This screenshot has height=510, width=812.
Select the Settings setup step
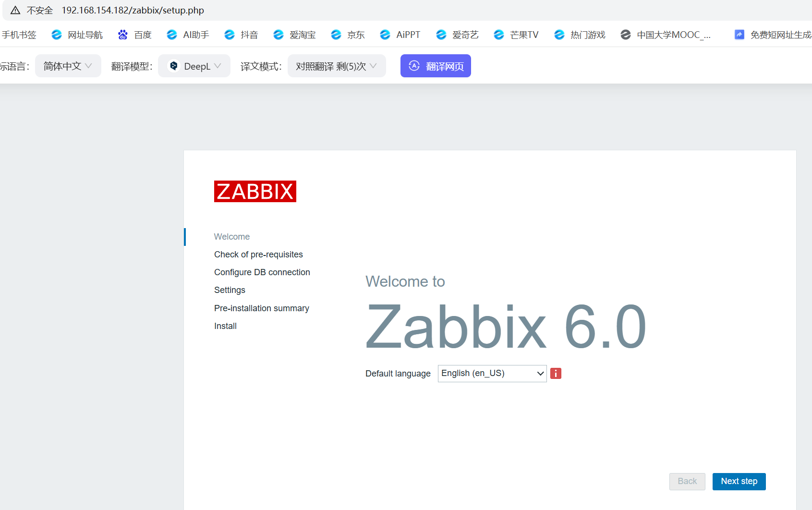point(230,290)
